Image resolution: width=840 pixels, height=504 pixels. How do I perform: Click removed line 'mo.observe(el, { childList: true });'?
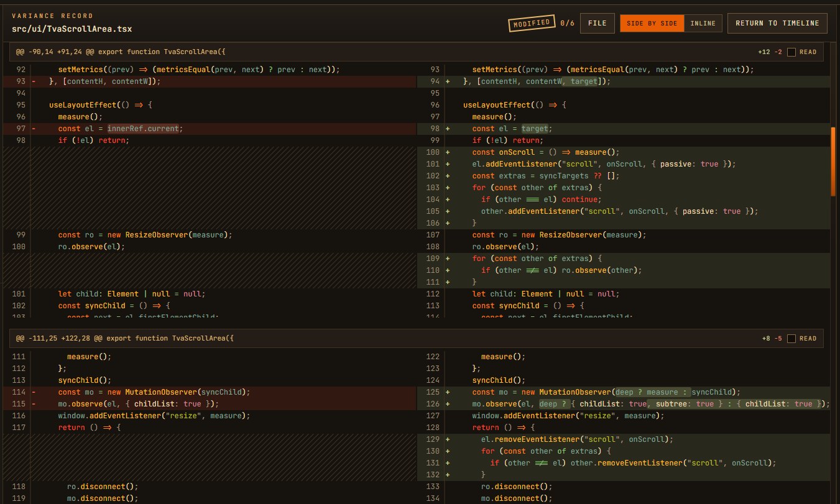(210, 404)
